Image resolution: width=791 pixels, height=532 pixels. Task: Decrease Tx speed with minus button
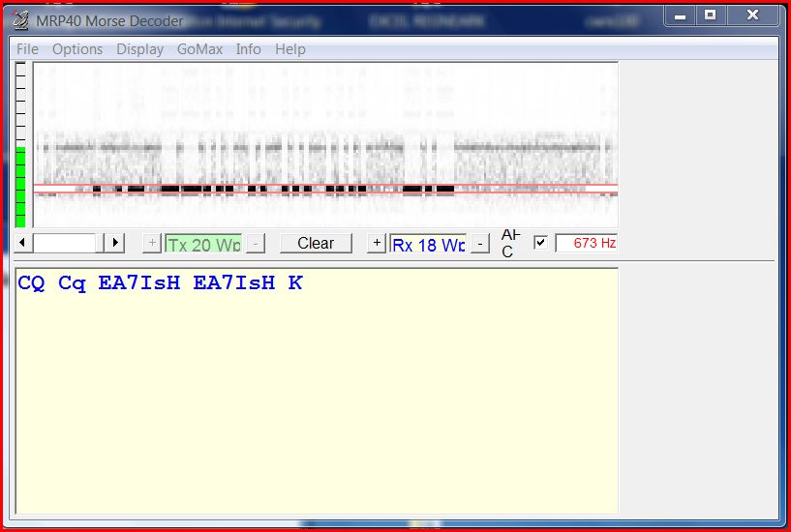click(255, 243)
